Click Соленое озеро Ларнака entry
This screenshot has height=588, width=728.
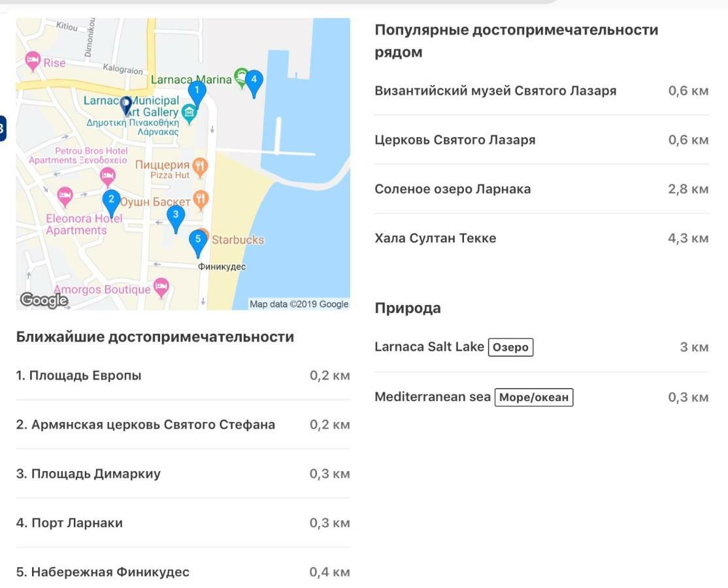tap(541, 189)
